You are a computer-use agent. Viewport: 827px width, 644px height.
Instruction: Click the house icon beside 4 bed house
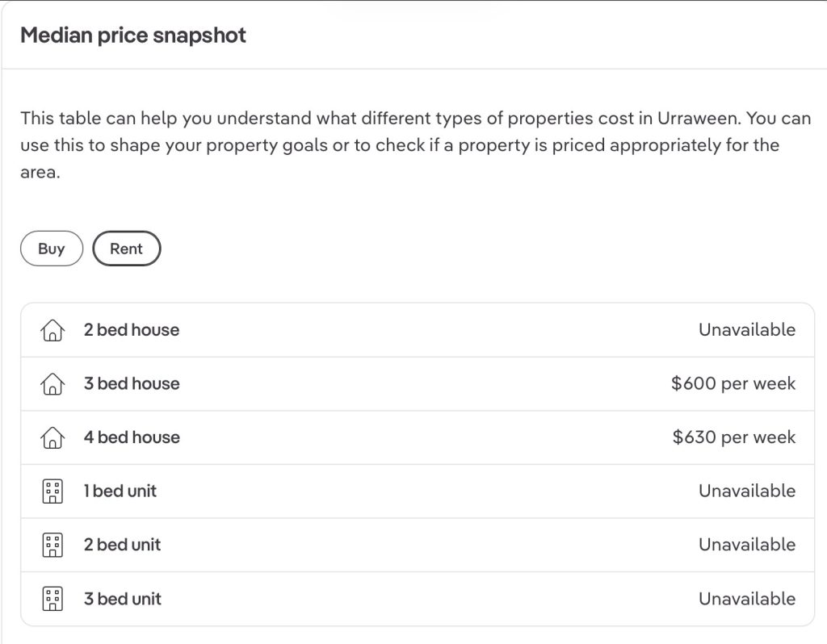(52, 437)
